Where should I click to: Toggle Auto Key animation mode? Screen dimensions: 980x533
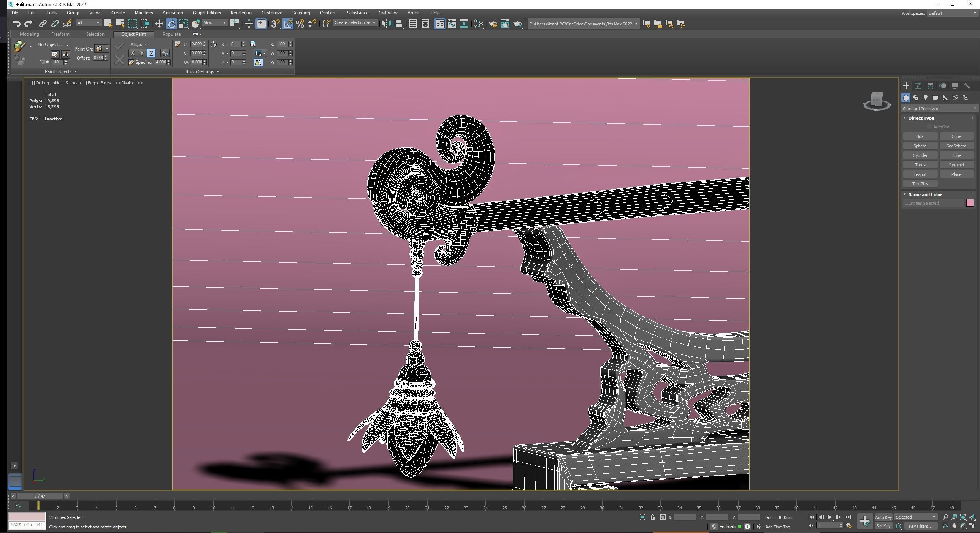tap(883, 517)
